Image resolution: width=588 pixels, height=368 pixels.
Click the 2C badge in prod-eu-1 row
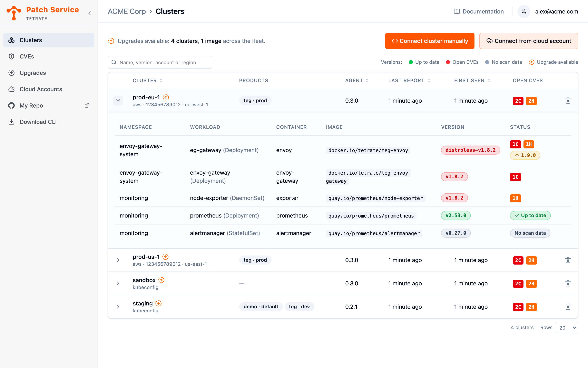(518, 101)
